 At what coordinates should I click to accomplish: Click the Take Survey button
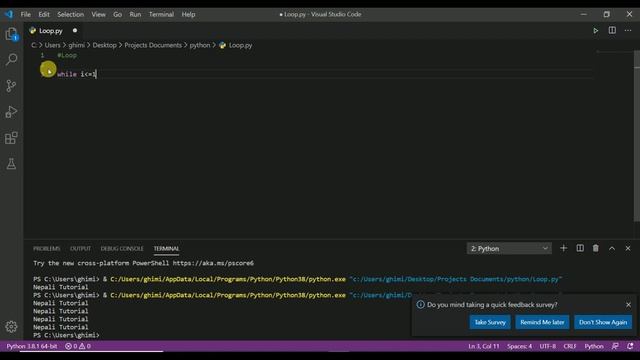pyautogui.click(x=490, y=322)
